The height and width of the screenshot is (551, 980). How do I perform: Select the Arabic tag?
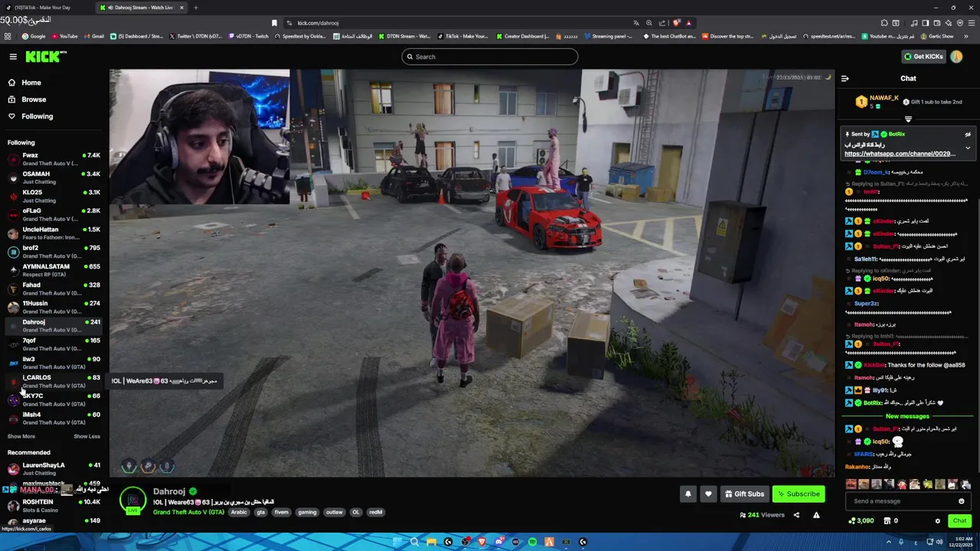[x=239, y=512]
